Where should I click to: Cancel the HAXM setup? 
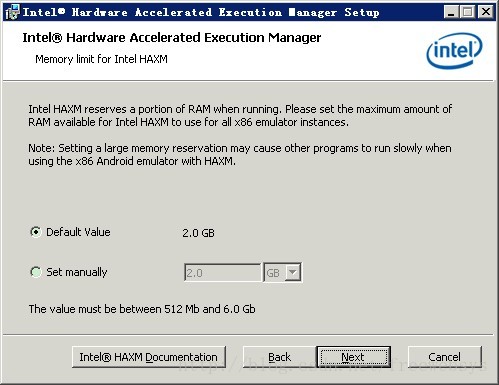point(444,357)
